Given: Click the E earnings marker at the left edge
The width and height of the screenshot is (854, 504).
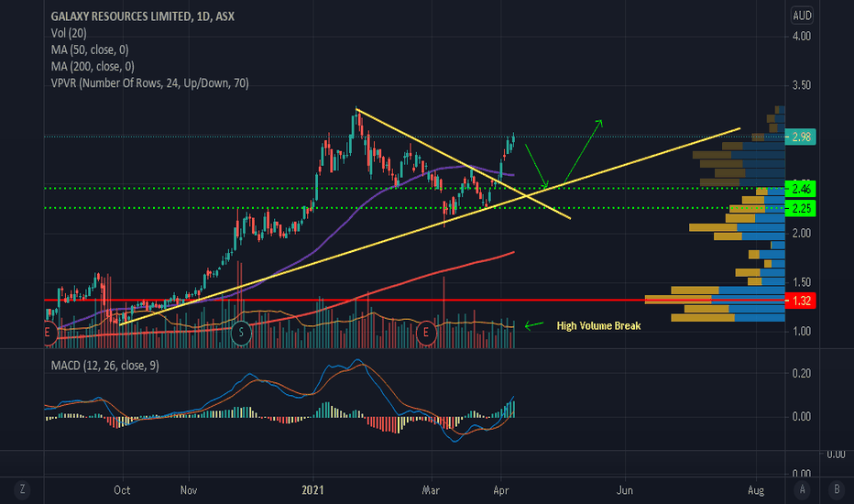Looking at the screenshot, I should pyautogui.click(x=49, y=333).
